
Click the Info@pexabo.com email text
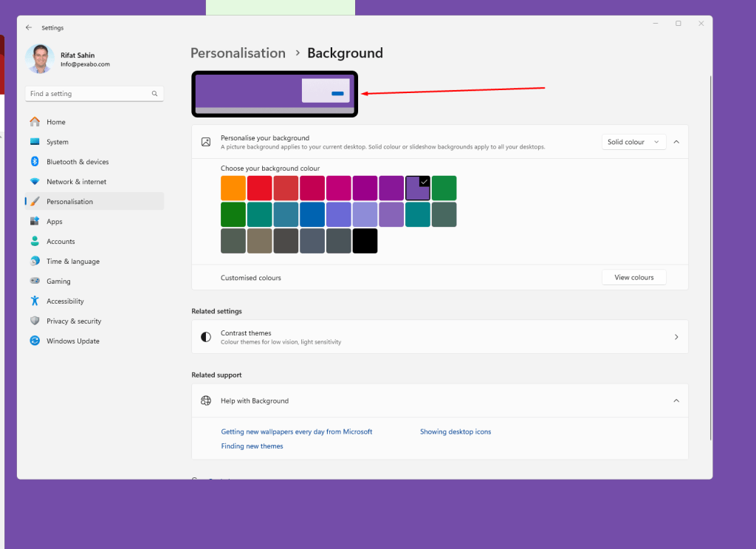tap(86, 64)
